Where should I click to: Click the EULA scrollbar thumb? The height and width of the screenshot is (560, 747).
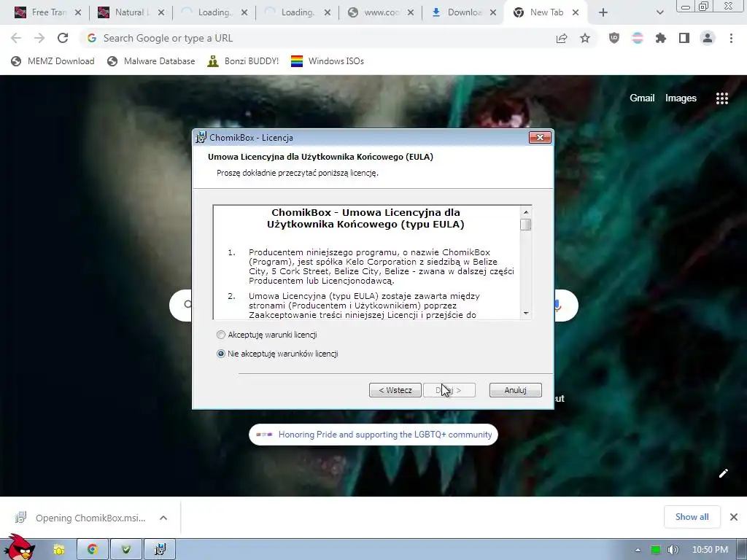pyautogui.click(x=526, y=225)
